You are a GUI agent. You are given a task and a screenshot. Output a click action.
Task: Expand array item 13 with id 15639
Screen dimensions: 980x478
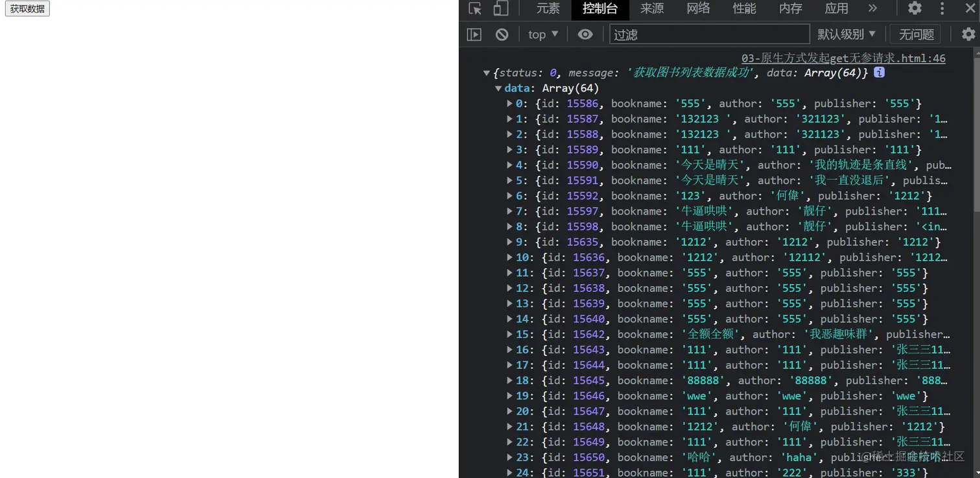509,304
